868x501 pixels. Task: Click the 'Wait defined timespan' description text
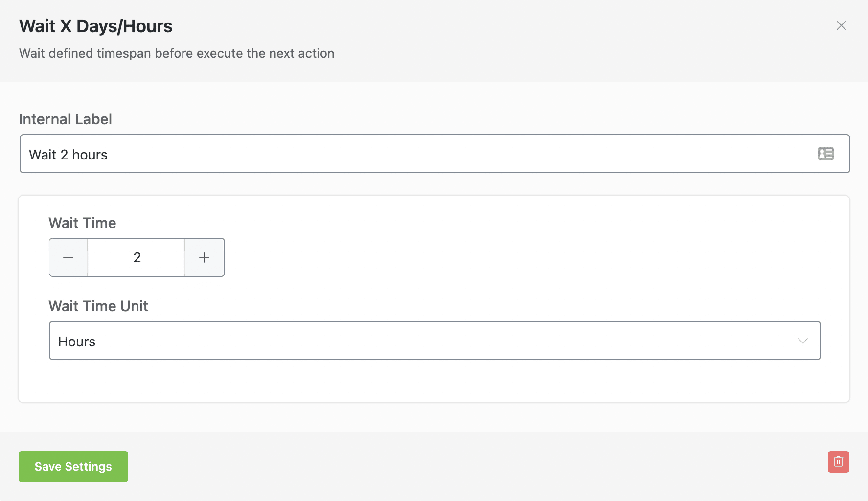(x=177, y=53)
